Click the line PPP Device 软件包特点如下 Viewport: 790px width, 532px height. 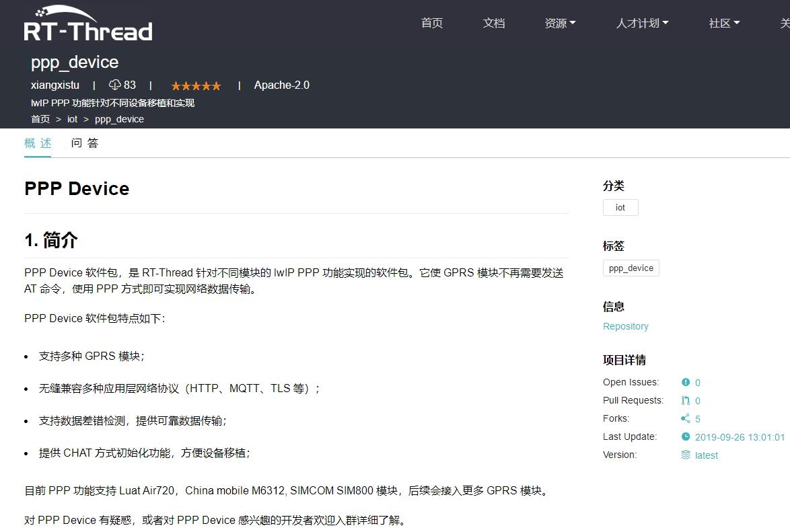pyautogui.click(x=95, y=318)
